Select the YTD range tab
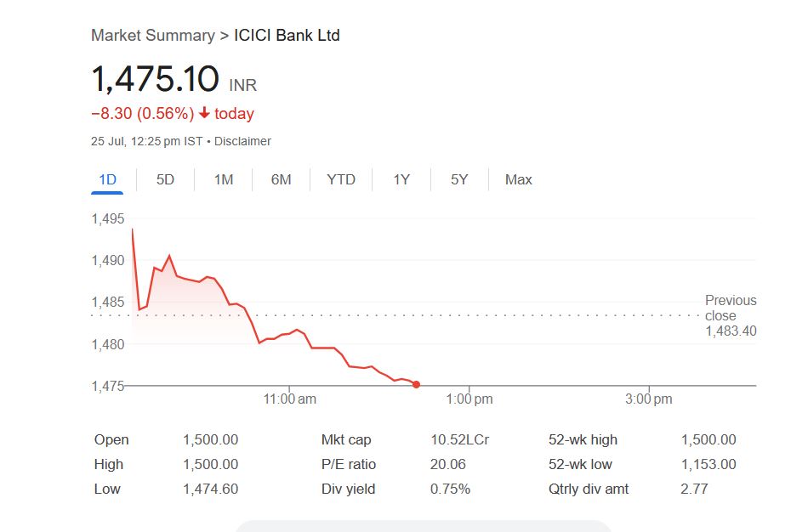This screenshot has height=532, width=808. (x=341, y=179)
